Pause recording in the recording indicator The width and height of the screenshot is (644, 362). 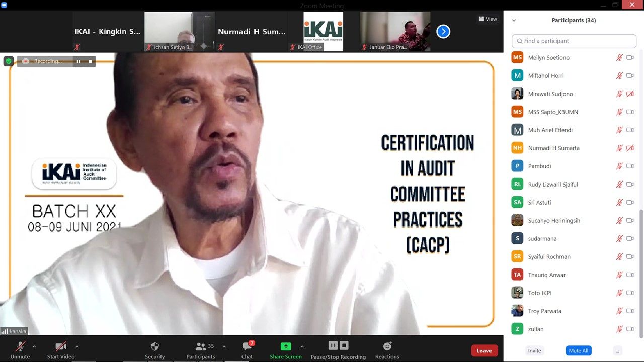78,61
